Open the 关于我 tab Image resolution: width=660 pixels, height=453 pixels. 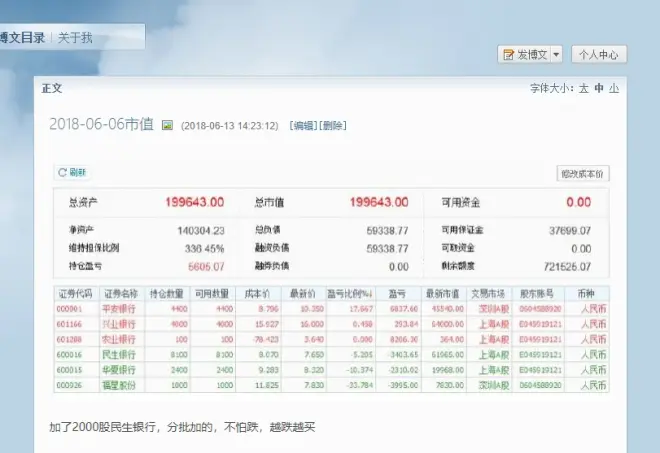click(75, 38)
